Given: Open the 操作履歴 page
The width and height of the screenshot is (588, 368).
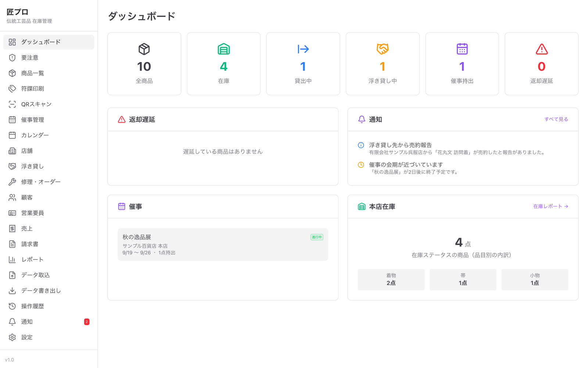Looking at the screenshot, I should point(49,306).
